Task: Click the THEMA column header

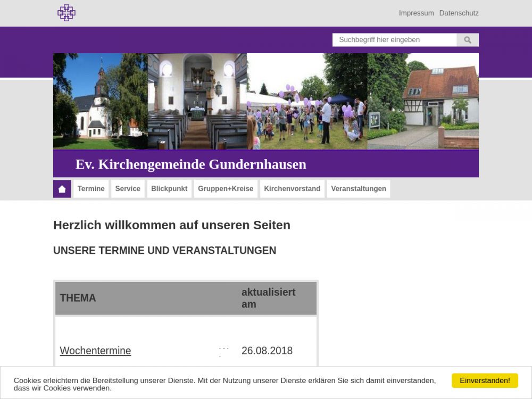Action: tap(78, 298)
